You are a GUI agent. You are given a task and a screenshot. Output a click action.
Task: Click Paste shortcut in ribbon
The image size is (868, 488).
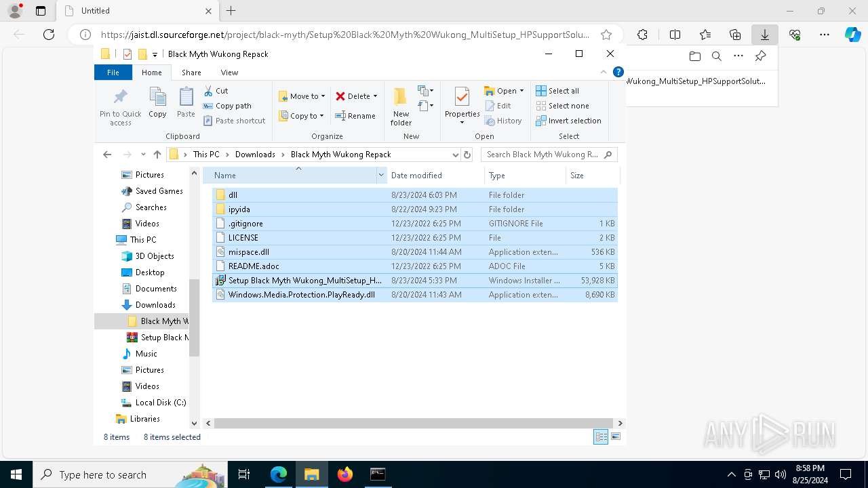click(x=234, y=121)
